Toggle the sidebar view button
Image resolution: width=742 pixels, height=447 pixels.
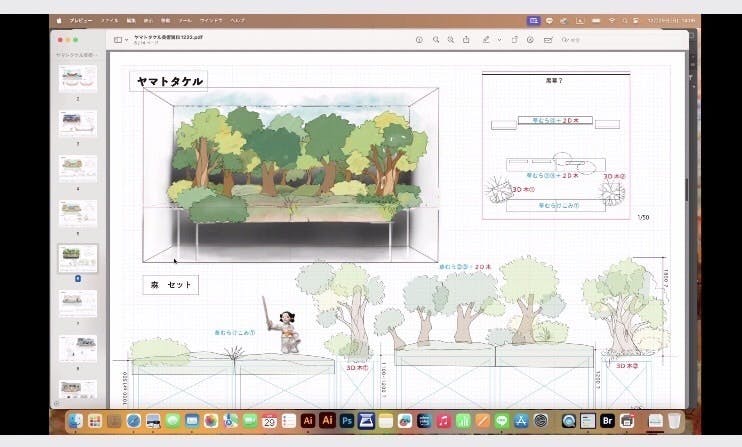tap(117, 40)
